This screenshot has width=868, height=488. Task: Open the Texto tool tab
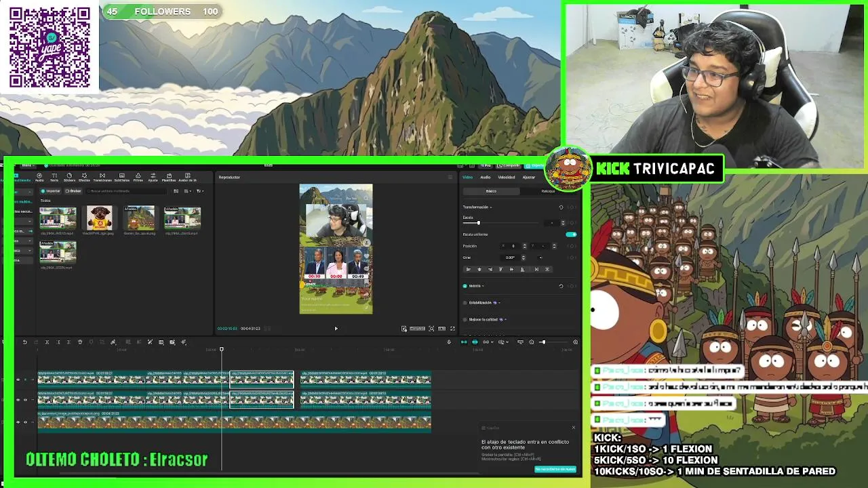(54, 177)
